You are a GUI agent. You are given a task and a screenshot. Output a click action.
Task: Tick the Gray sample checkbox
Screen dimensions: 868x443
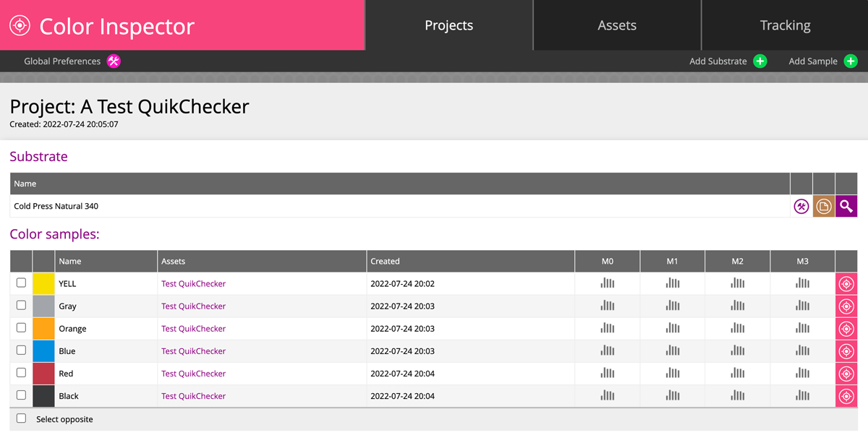click(x=21, y=305)
